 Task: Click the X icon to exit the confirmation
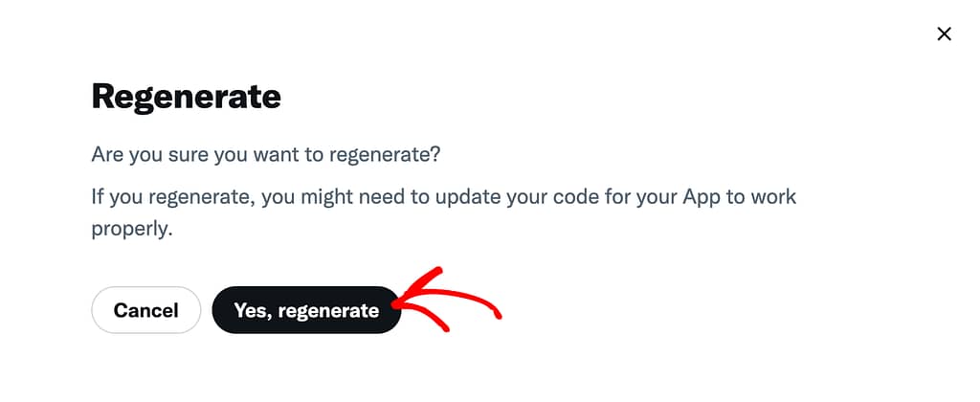[944, 34]
